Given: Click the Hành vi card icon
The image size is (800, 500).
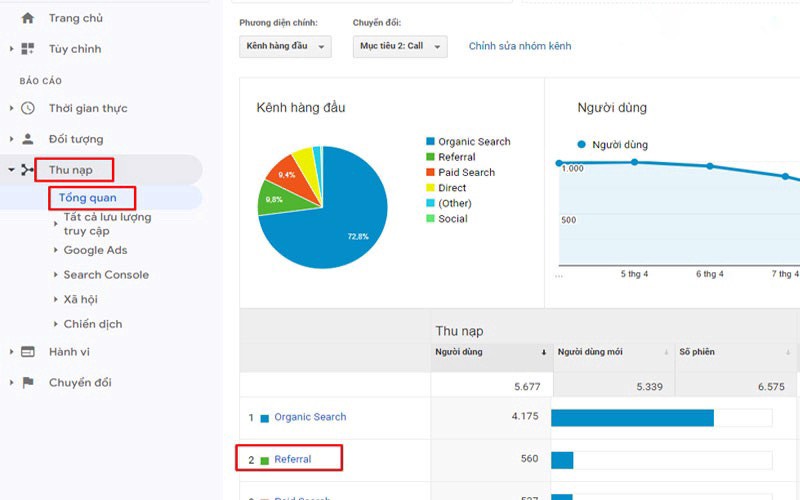Looking at the screenshot, I should click(28, 352).
